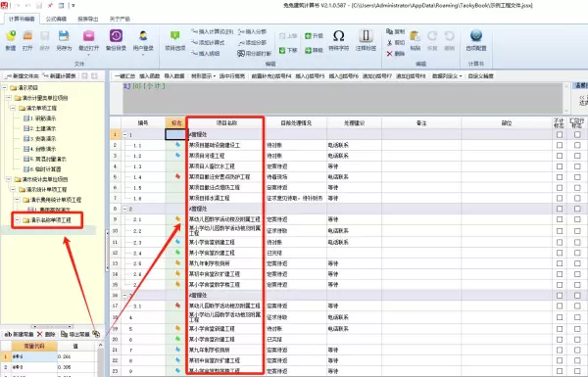Click the 添加计算式 add formula button
The height and width of the screenshot is (377, 588).
click(x=208, y=43)
